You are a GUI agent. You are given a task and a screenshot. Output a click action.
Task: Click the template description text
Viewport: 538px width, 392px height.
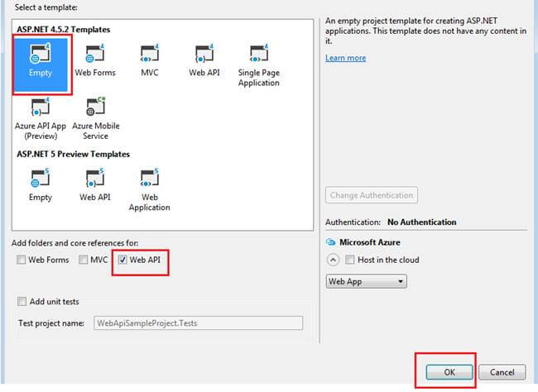coord(425,31)
